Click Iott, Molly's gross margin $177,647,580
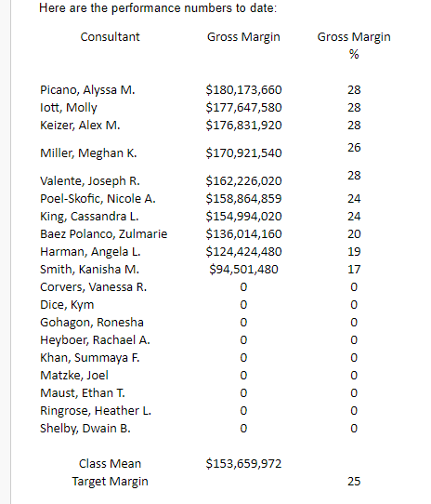 [x=243, y=107]
